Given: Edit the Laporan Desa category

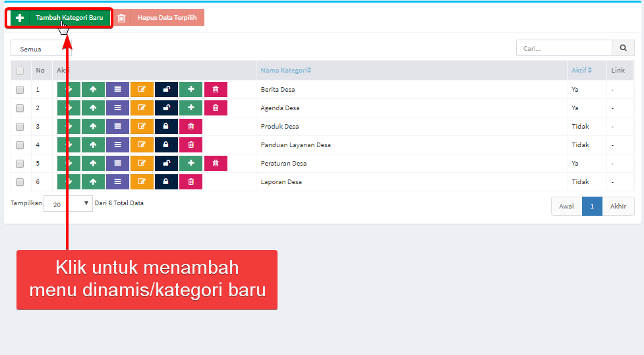Looking at the screenshot, I should coord(142,182).
